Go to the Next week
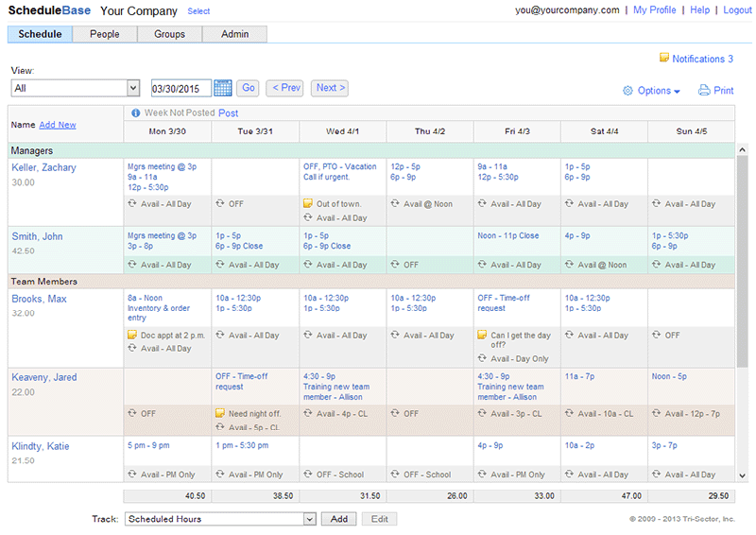This screenshot has width=756, height=535. [330, 88]
